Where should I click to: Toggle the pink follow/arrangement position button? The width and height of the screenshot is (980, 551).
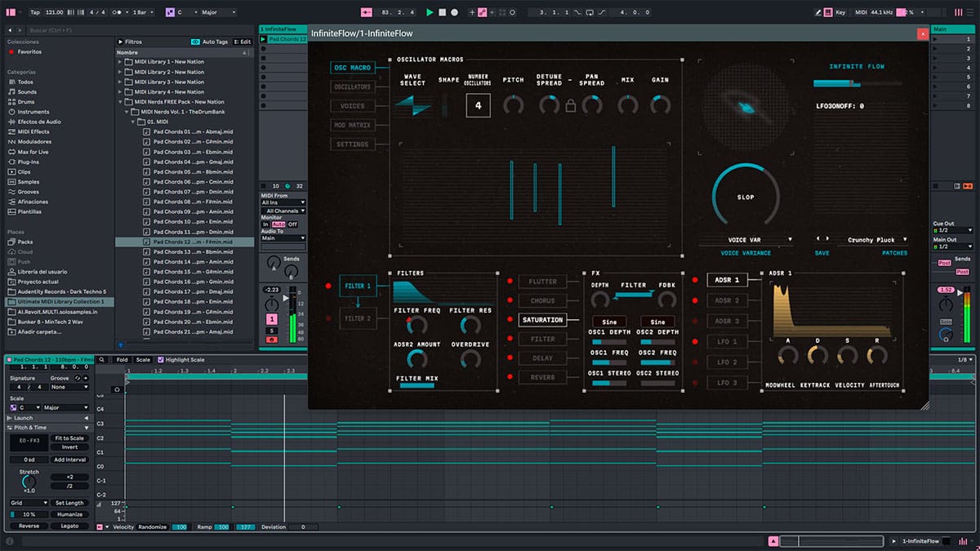click(x=365, y=12)
